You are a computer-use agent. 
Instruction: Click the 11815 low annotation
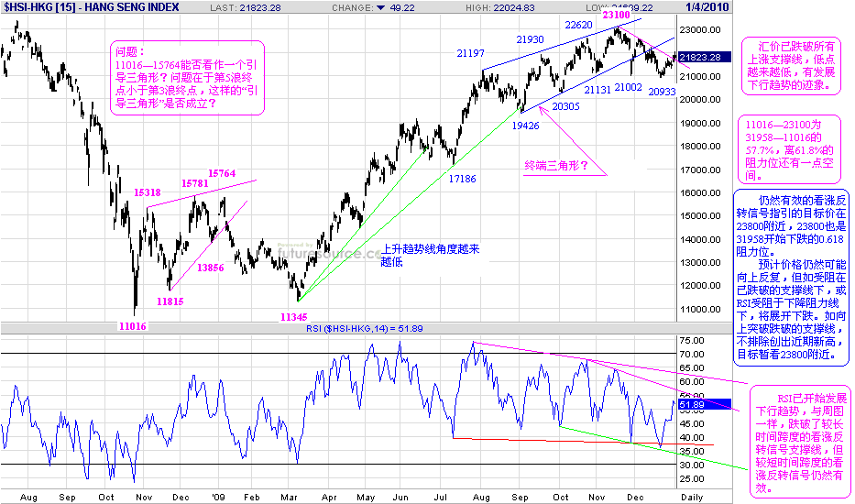[x=170, y=301]
